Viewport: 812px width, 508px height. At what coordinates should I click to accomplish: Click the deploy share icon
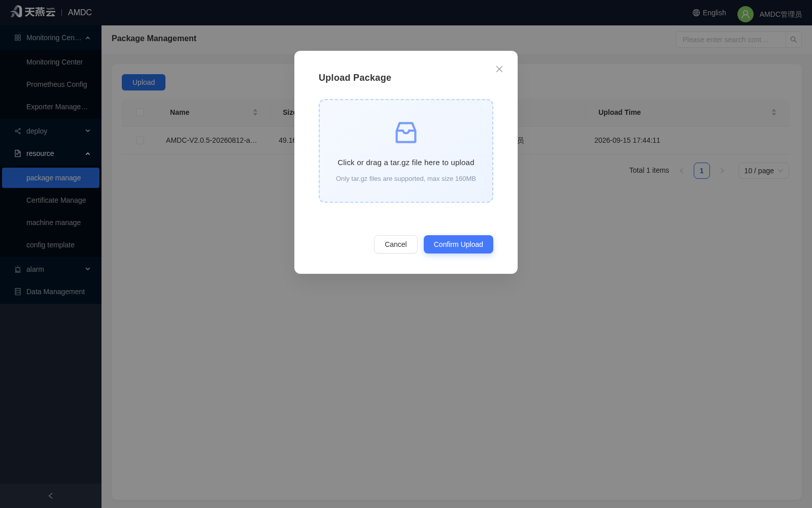coord(18,131)
